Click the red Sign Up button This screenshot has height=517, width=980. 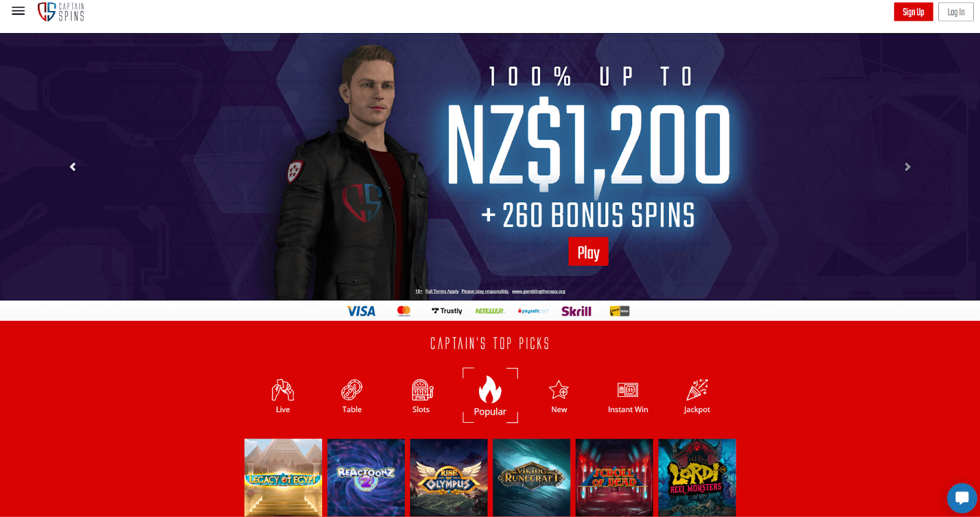point(913,12)
